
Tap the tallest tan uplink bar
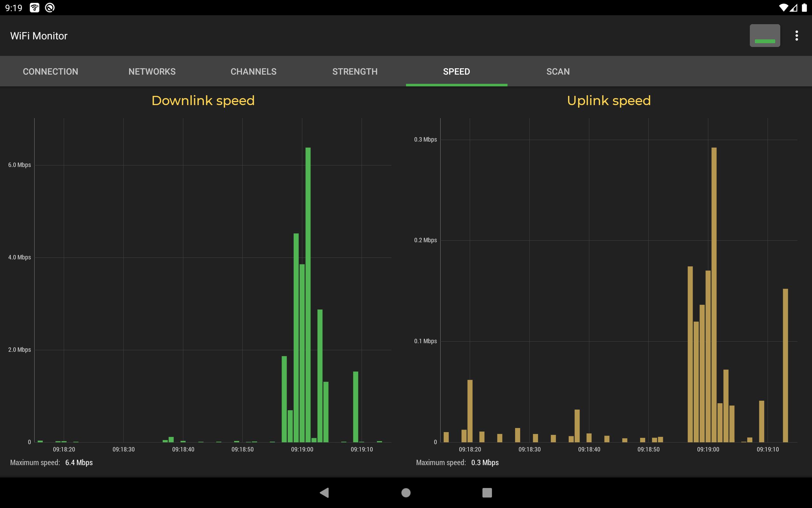(x=714, y=295)
